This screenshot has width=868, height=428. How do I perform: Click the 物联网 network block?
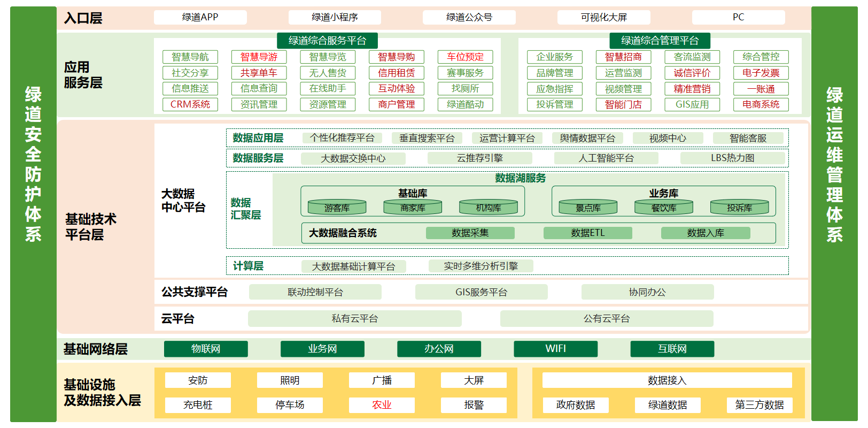(206, 349)
